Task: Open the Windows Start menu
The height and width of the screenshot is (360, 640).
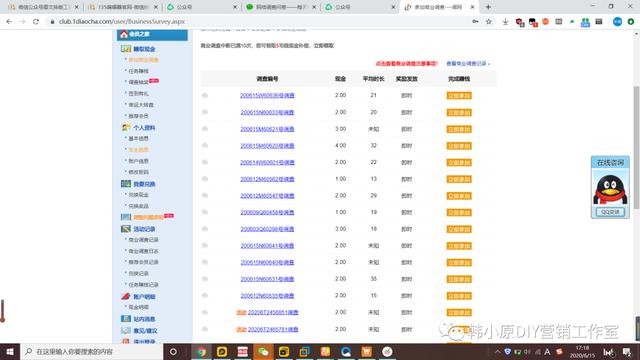Action: click(10, 351)
